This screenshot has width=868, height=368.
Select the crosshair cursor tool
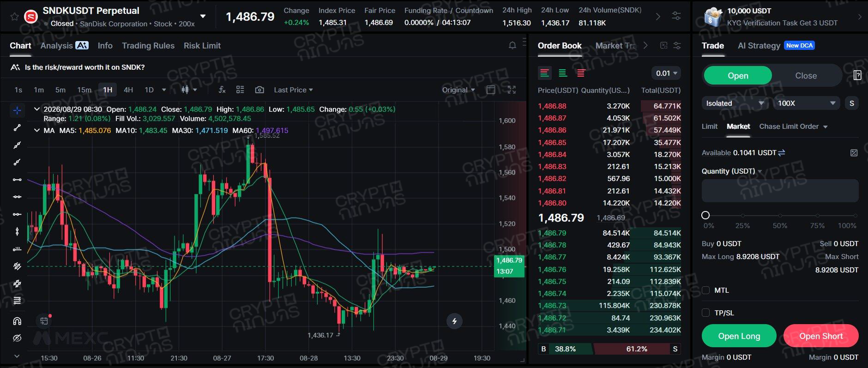pyautogui.click(x=17, y=110)
